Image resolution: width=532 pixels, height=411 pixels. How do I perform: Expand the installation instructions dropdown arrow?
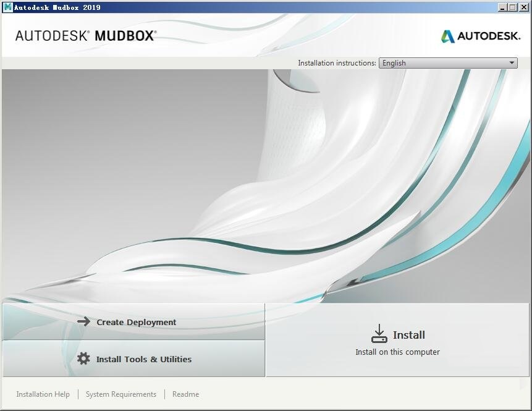point(512,63)
